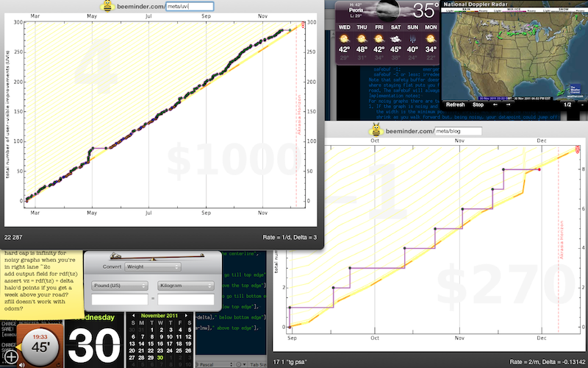This screenshot has height=368, width=588.
Task: Click the FRI sunny forecast icon
Action: point(379,38)
